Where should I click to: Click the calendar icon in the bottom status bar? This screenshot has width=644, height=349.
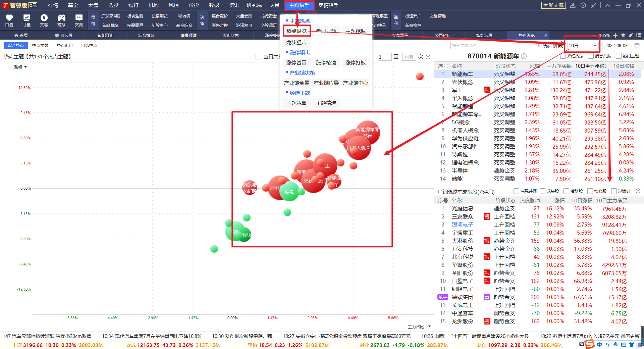(582, 345)
